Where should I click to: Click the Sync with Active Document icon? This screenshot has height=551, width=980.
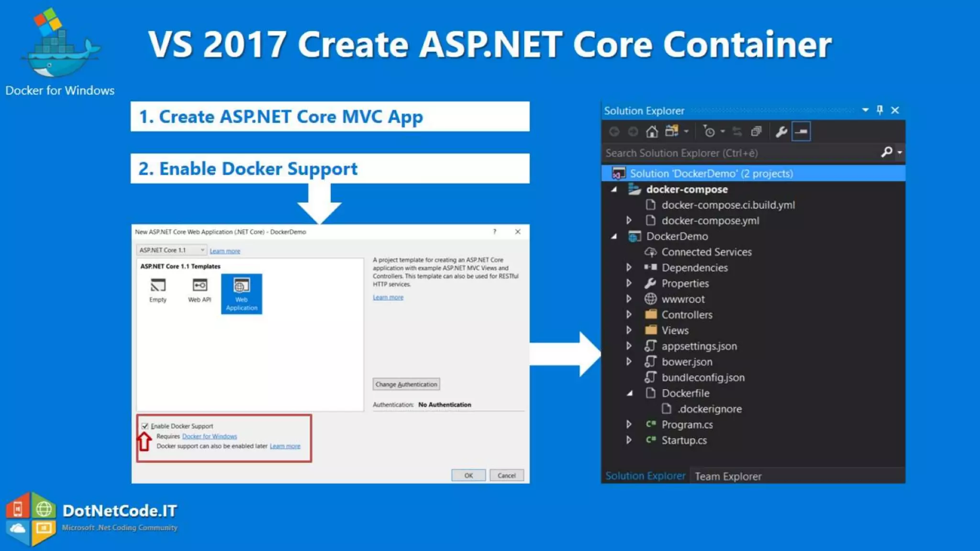click(x=737, y=132)
